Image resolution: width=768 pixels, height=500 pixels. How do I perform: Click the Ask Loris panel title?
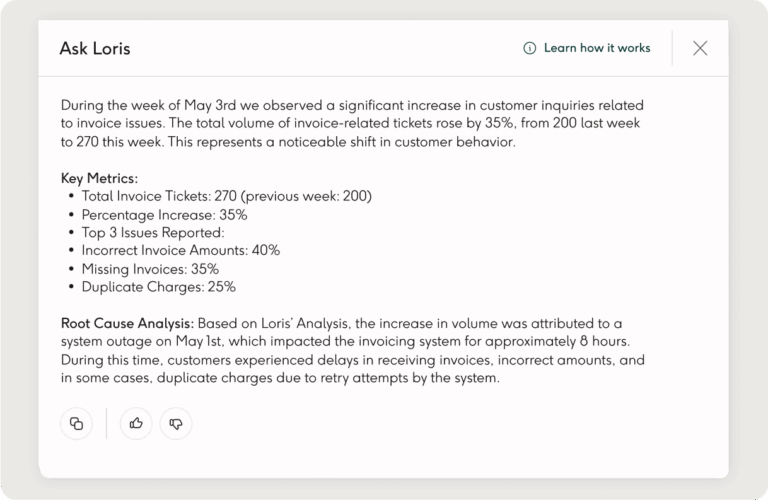point(95,48)
